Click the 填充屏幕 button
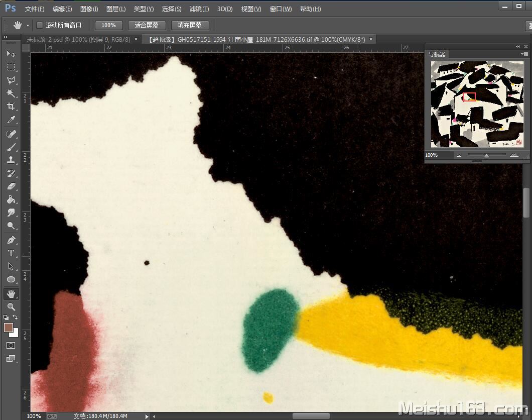 [190, 26]
